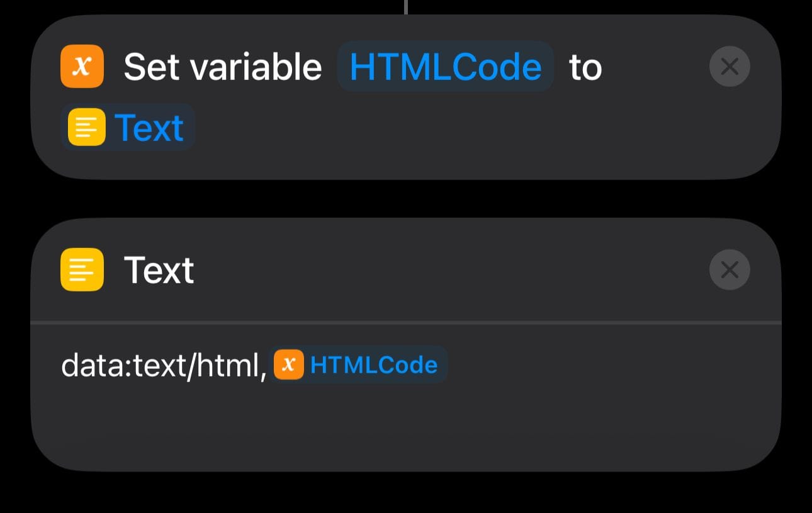Remove the Set variable action
This screenshot has width=812, height=513.
point(729,66)
